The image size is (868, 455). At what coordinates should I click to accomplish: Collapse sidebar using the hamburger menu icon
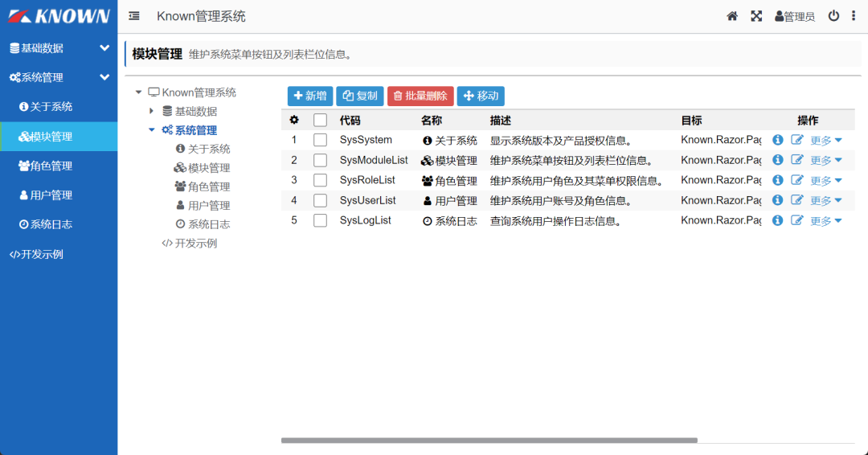pyautogui.click(x=134, y=16)
